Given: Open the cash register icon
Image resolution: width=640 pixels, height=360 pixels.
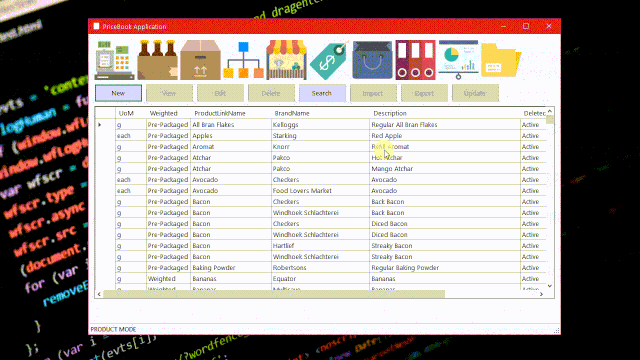Looking at the screenshot, I should (115, 60).
